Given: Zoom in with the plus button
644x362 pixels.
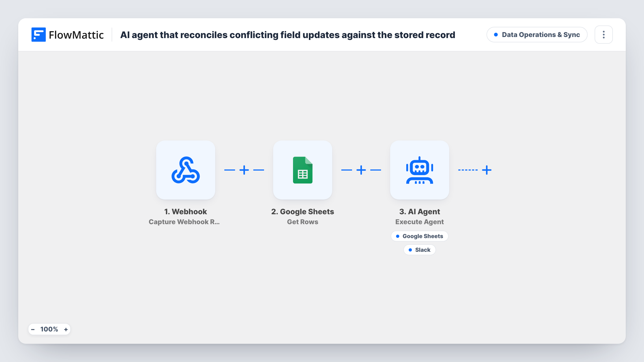Looking at the screenshot, I should 66,329.
